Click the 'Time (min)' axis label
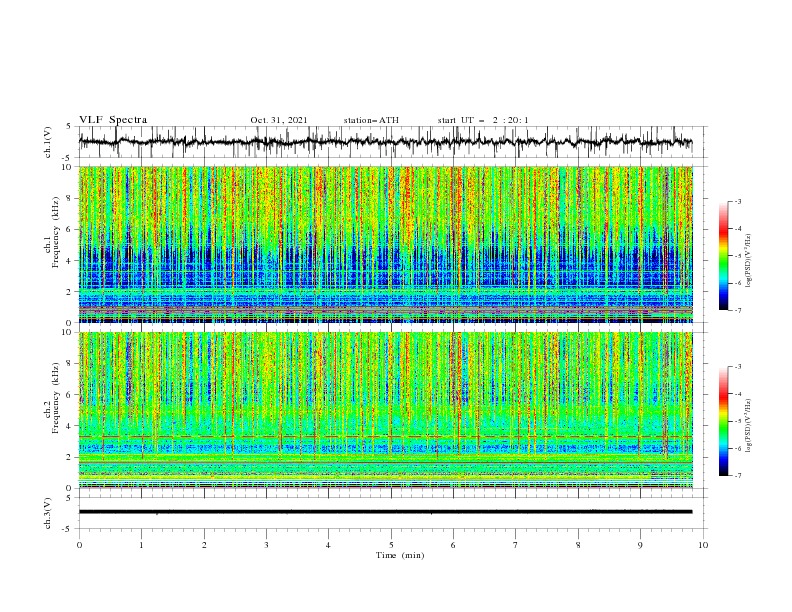 point(400,555)
